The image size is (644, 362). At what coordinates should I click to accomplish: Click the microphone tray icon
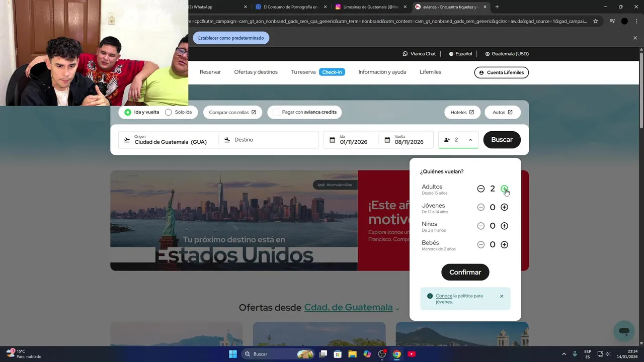coord(575,354)
